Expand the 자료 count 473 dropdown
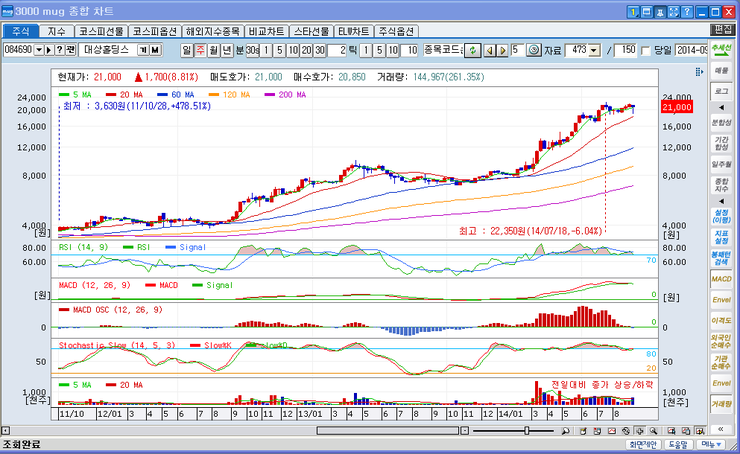 594,50
